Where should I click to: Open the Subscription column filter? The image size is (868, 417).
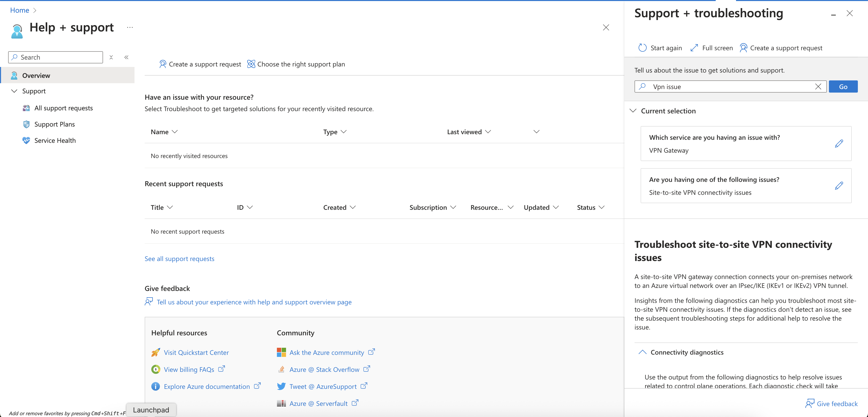click(453, 207)
